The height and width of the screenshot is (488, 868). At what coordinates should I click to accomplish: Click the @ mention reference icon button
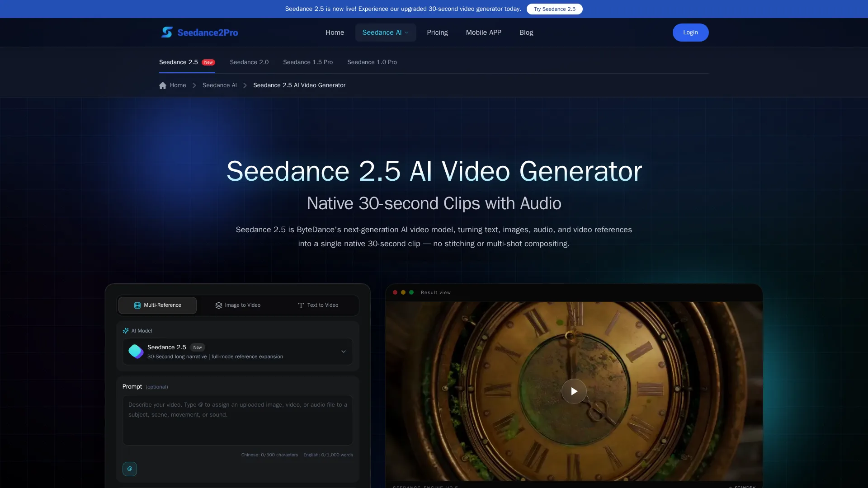tap(130, 469)
